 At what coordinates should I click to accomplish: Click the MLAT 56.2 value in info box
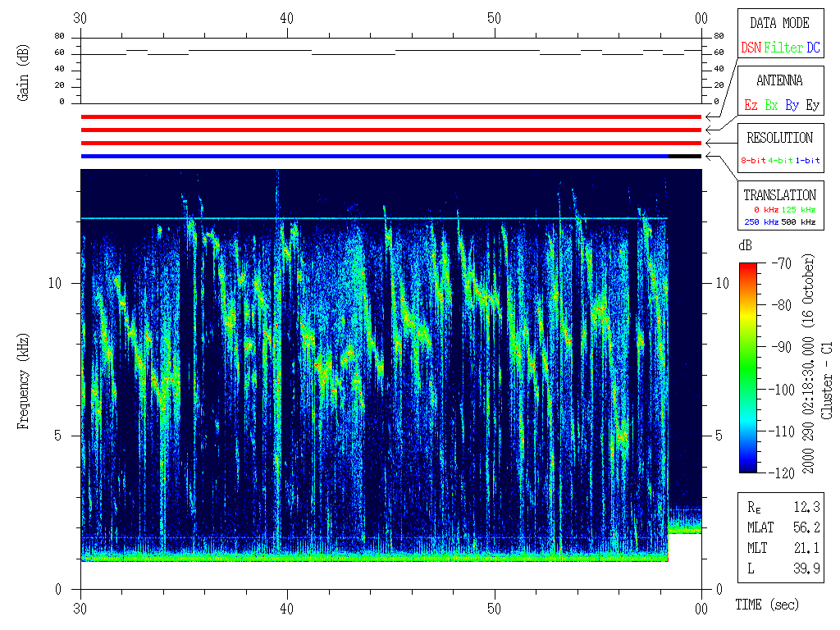[x=807, y=527]
